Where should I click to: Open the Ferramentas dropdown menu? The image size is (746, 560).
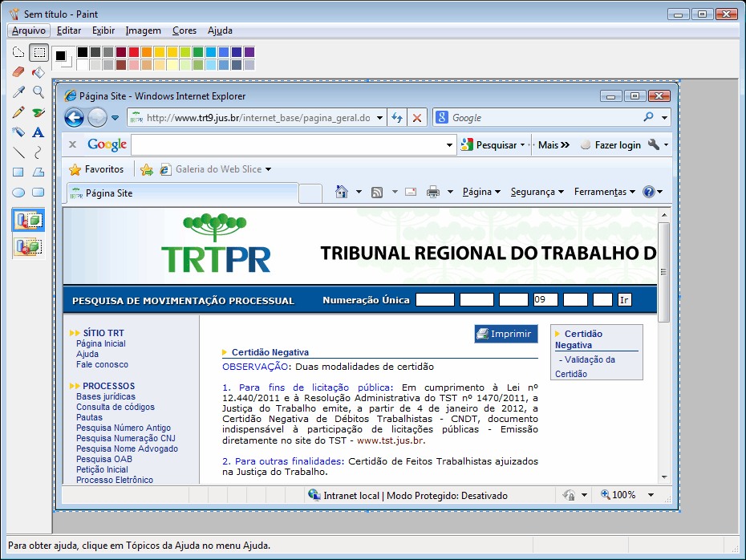pyautogui.click(x=604, y=192)
